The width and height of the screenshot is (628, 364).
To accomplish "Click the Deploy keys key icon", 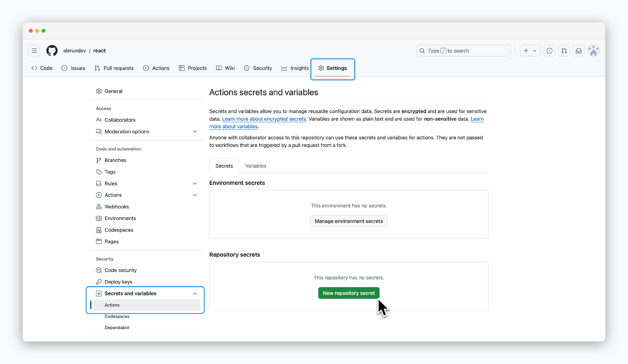I will click(x=99, y=282).
